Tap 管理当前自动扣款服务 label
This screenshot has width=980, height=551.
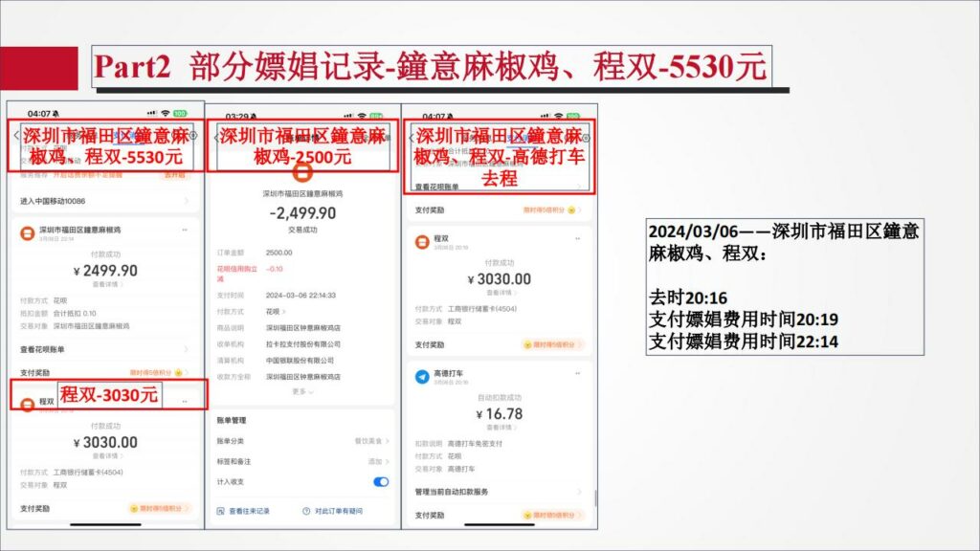pyautogui.click(x=452, y=493)
